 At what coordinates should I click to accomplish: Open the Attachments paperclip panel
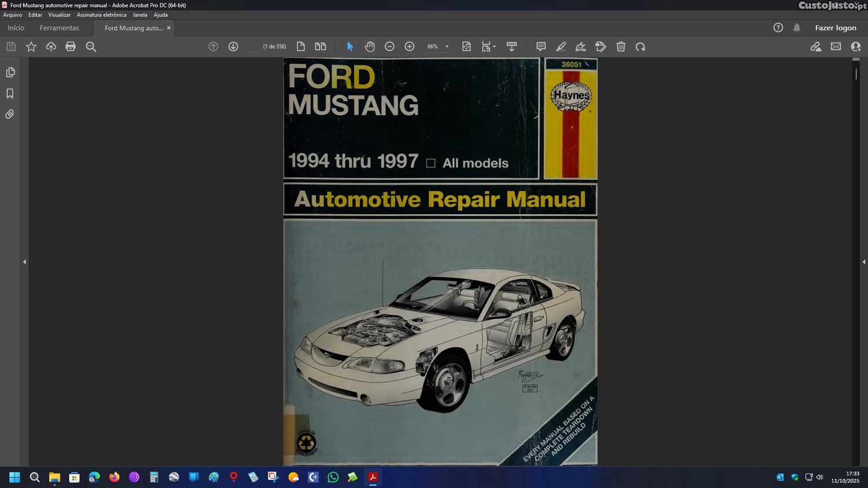pyautogui.click(x=10, y=115)
